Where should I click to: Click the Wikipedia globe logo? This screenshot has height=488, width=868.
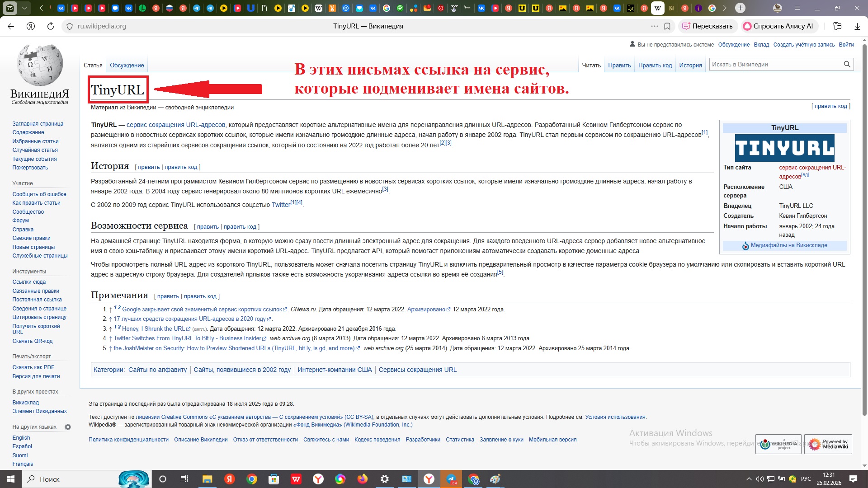click(40, 66)
